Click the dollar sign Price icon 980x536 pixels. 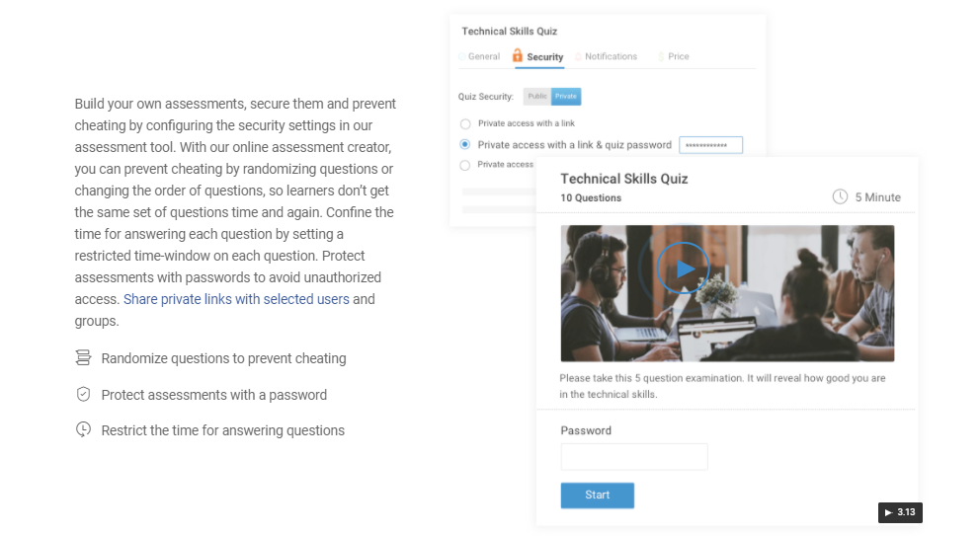point(660,57)
